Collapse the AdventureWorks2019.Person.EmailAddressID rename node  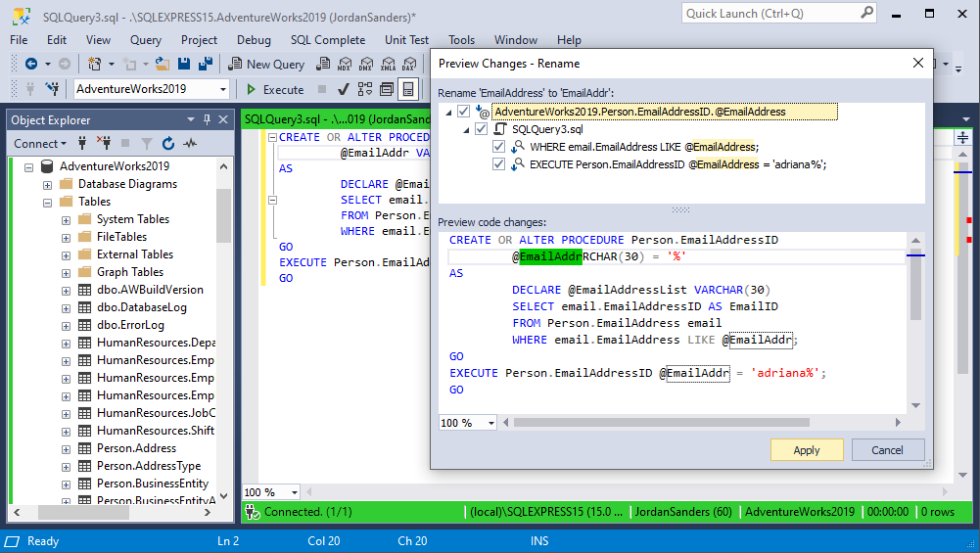coord(448,113)
